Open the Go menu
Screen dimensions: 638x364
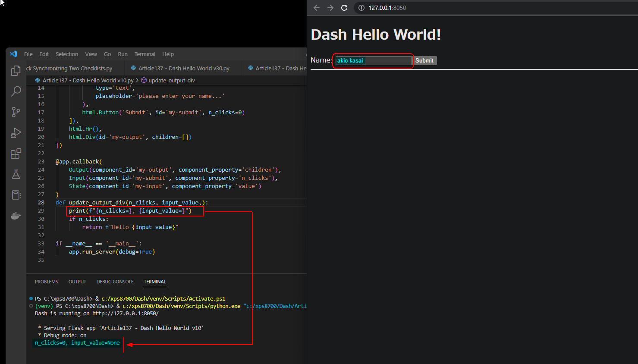(x=107, y=54)
